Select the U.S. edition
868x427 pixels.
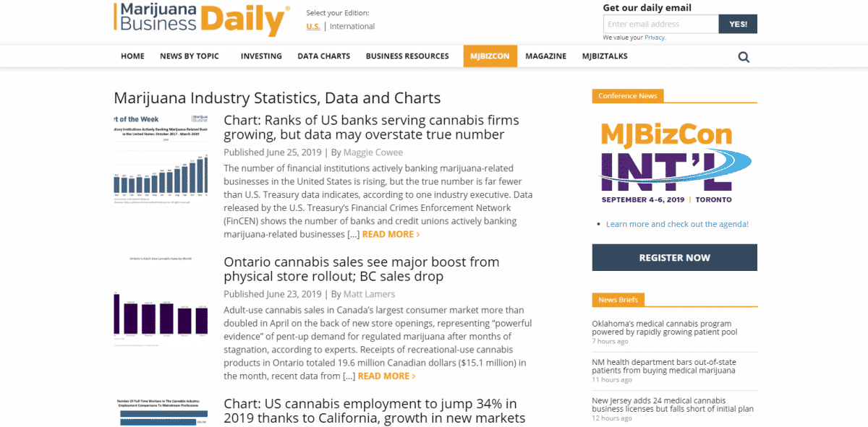pyautogui.click(x=312, y=26)
